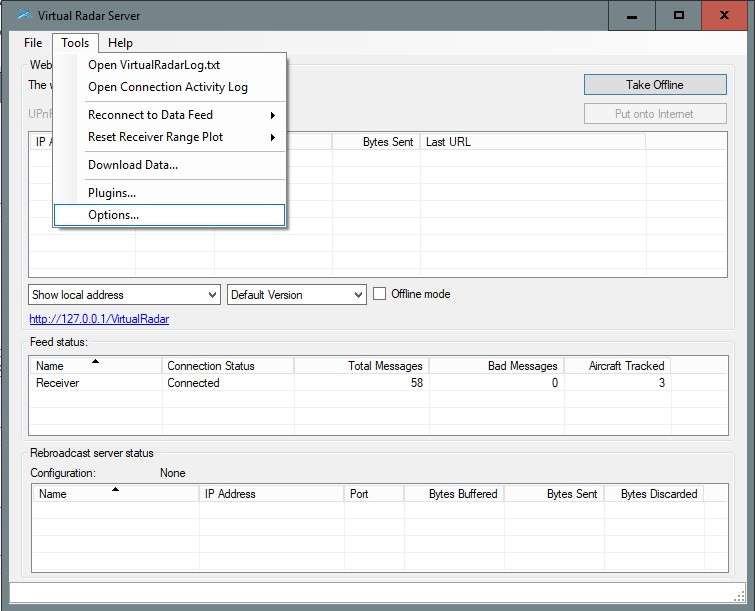Click the Configuration value None

(172, 473)
